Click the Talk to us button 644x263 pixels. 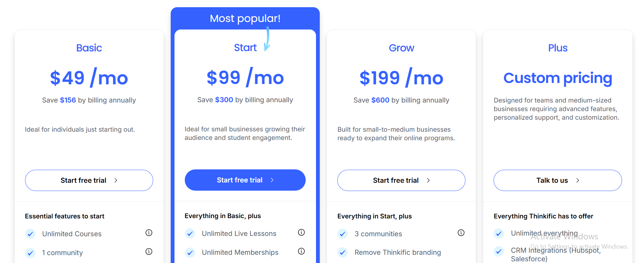click(x=558, y=180)
